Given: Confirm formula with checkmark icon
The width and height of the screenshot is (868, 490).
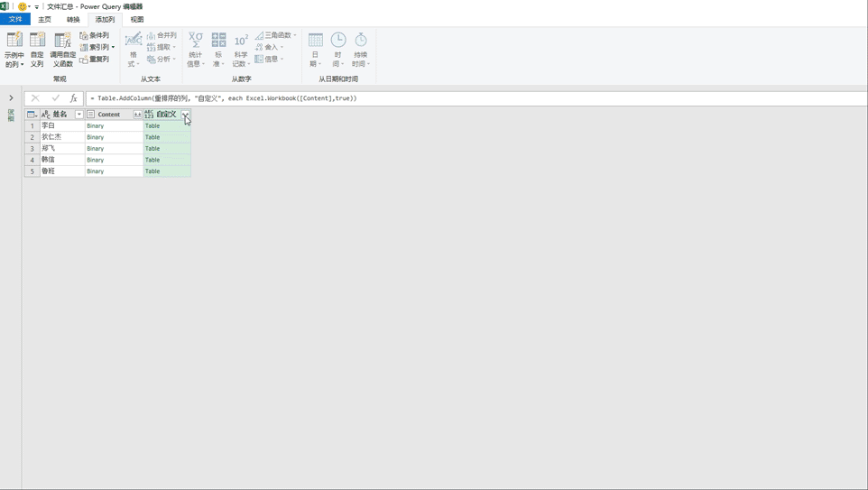Looking at the screenshot, I should (x=55, y=98).
